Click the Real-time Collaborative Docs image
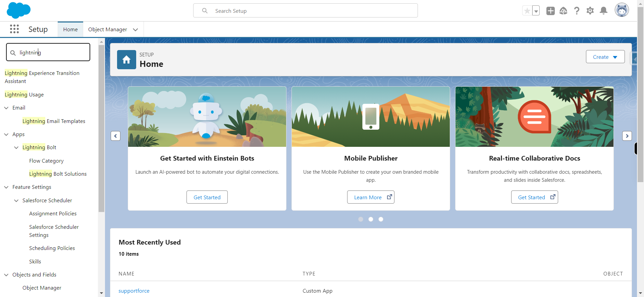This screenshot has height=297, width=644. point(534,117)
